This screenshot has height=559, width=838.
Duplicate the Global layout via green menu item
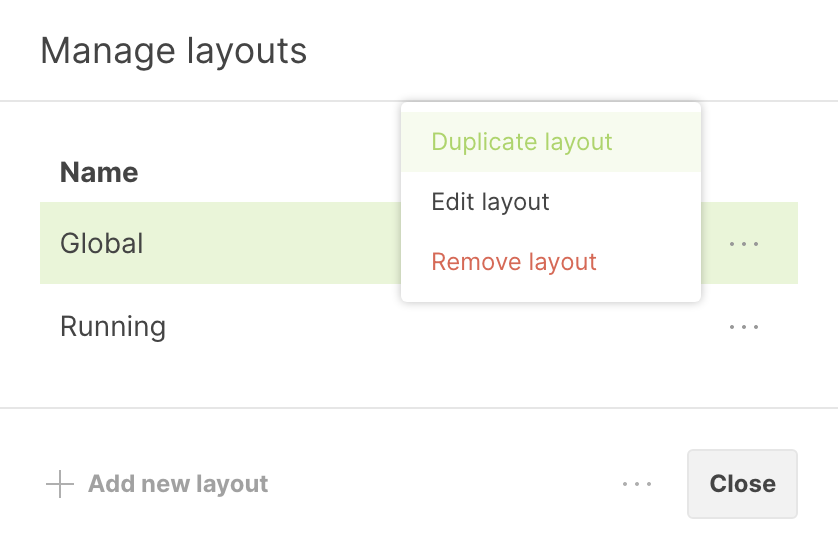pyautogui.click(x=521, y=142)
